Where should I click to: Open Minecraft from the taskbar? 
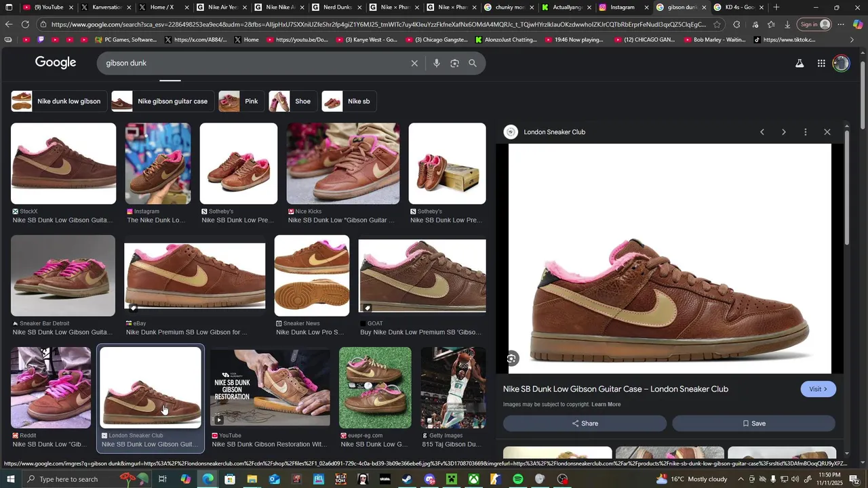[x=452, y=479]
